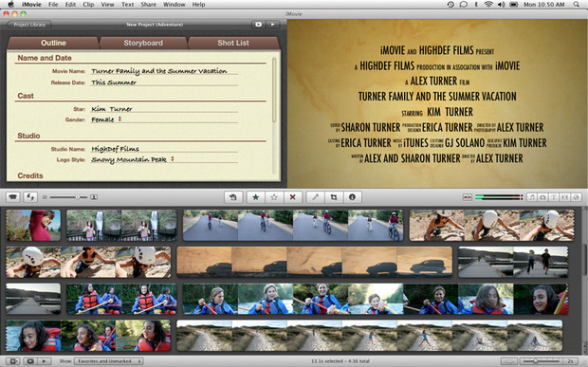588x367 pixels.
Task: Select the car silhouette sunset clip
Action: coord(314,262)
